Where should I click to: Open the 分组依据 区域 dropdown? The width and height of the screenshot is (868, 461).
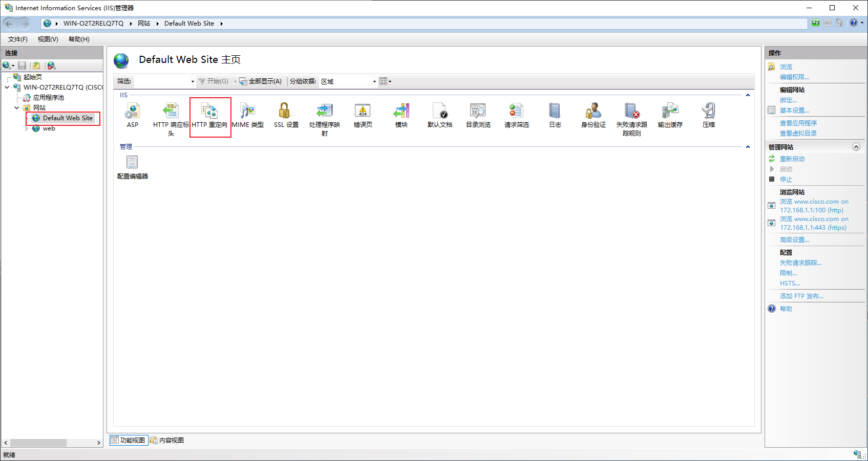click(x=348, y=81)
